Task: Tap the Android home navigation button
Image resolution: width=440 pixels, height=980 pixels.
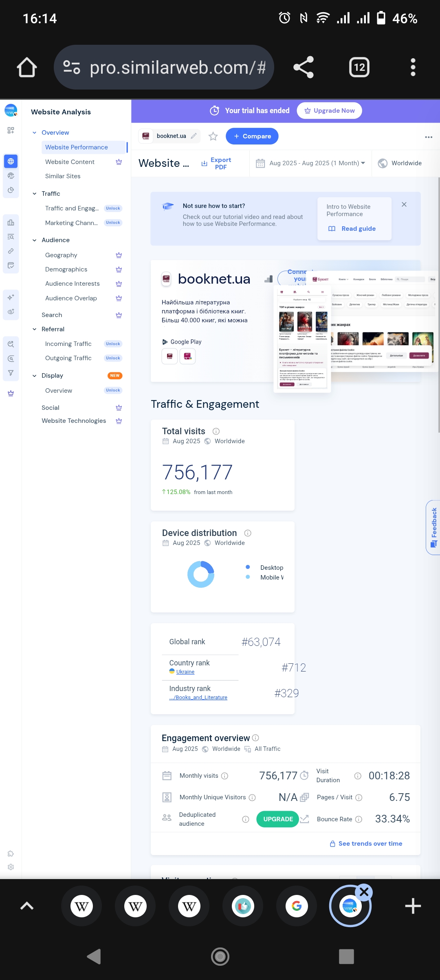Action: point(220,956)
